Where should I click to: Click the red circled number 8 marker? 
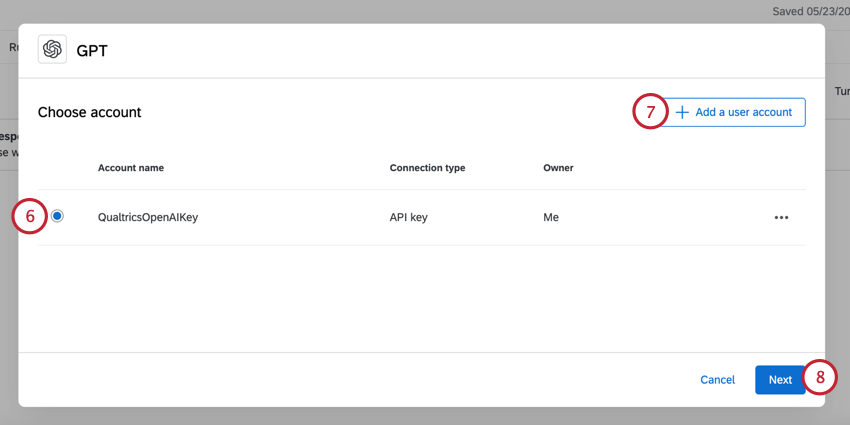click(820, 378)
